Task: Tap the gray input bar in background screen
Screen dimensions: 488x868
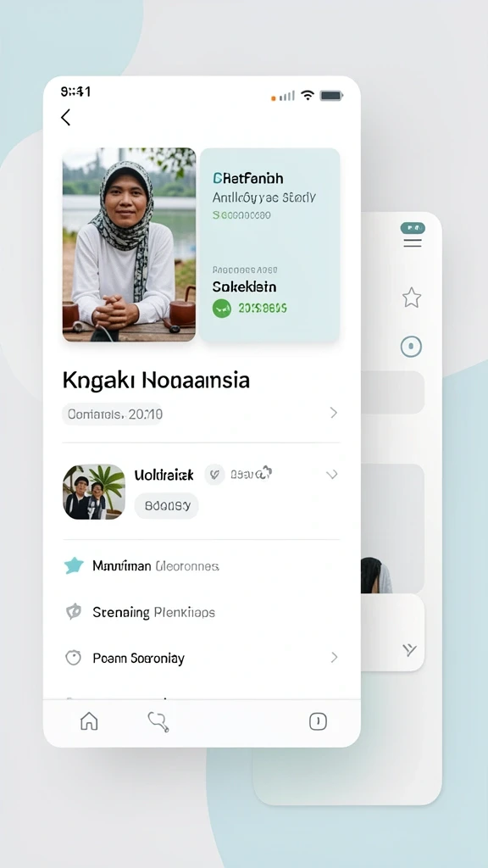Action: (393, 392)
